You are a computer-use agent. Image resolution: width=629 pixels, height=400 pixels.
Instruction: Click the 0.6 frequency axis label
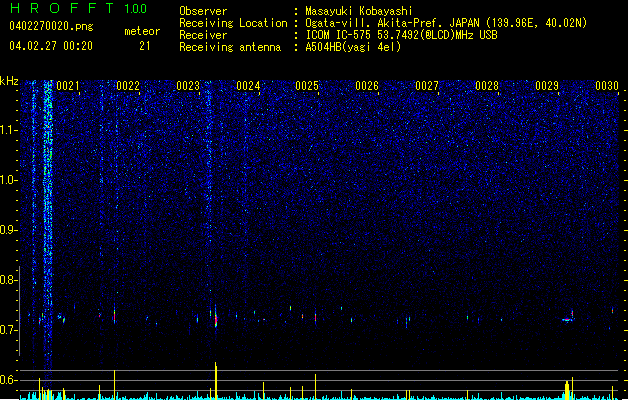coord(8,380)
